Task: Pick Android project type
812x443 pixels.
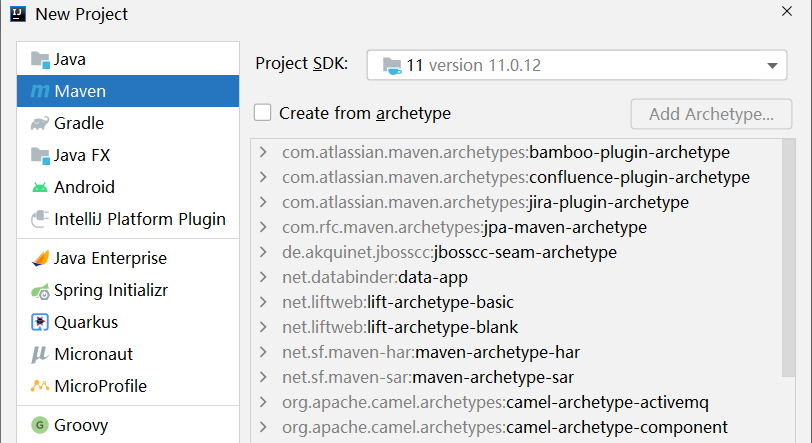Action: pos(128,187)
